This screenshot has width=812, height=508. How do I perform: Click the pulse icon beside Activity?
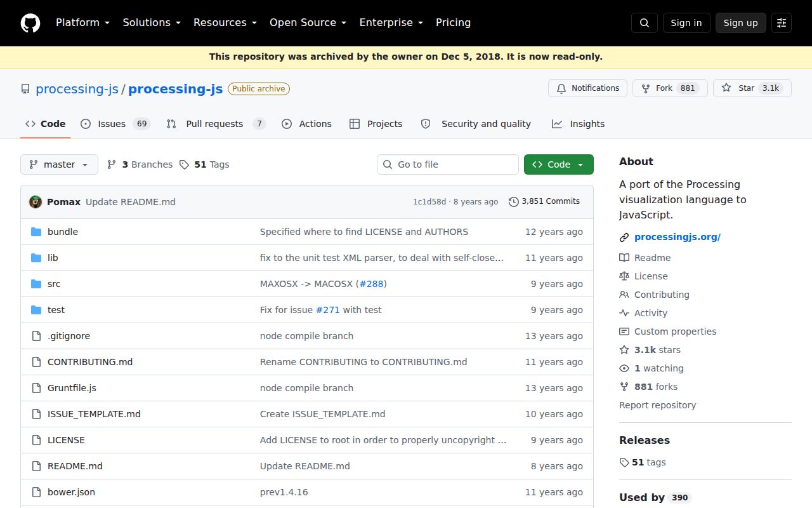click(x=624, y=313)
